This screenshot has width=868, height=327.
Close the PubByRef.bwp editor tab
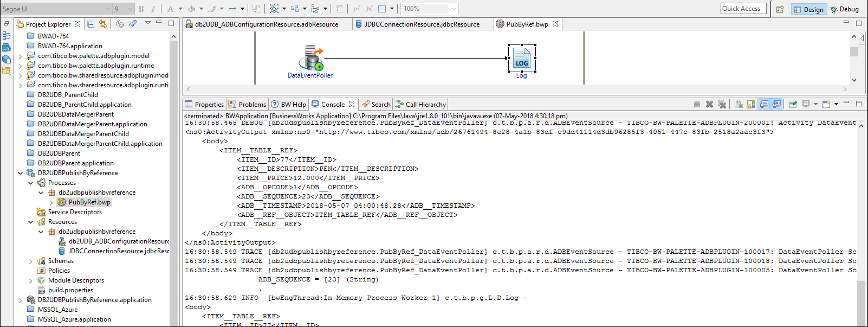(555, 24)
